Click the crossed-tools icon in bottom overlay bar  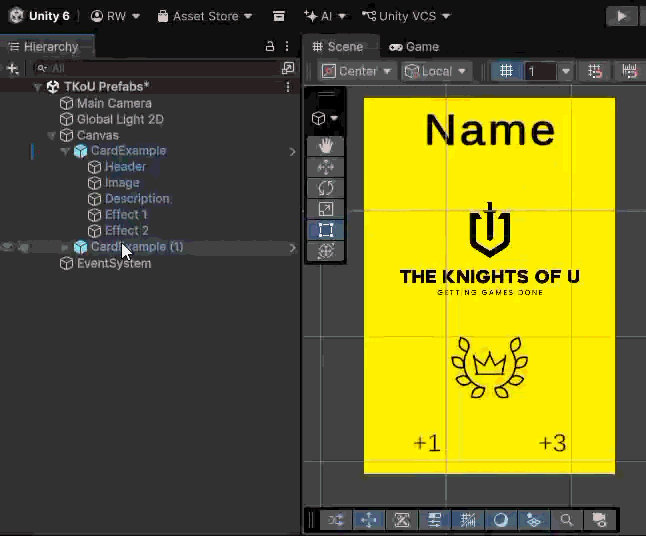pyautogui.click(x=402, y=520)
